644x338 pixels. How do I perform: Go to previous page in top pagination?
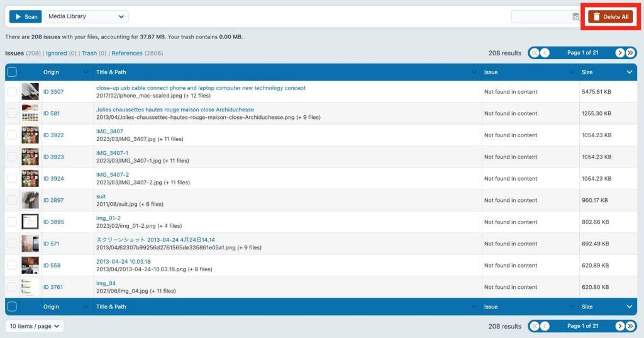coord(545,53)
